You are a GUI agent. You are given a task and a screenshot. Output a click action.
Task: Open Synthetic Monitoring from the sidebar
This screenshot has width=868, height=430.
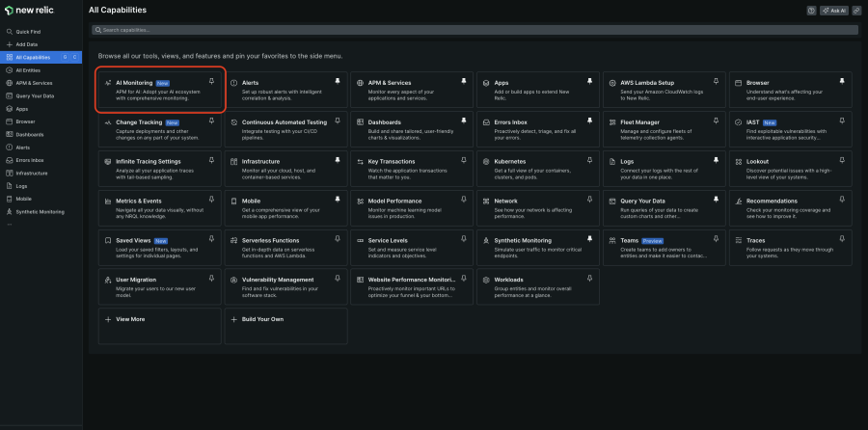(x=40, y=211)
